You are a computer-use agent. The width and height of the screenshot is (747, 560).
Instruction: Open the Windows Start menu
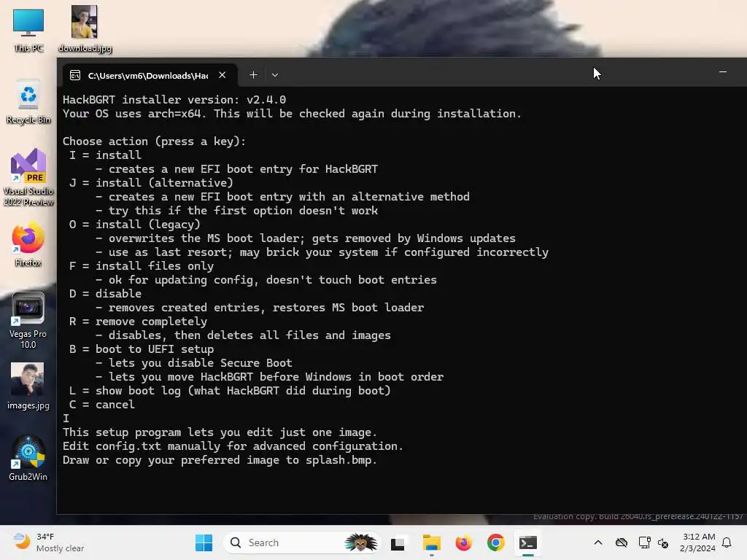point(204,542)
